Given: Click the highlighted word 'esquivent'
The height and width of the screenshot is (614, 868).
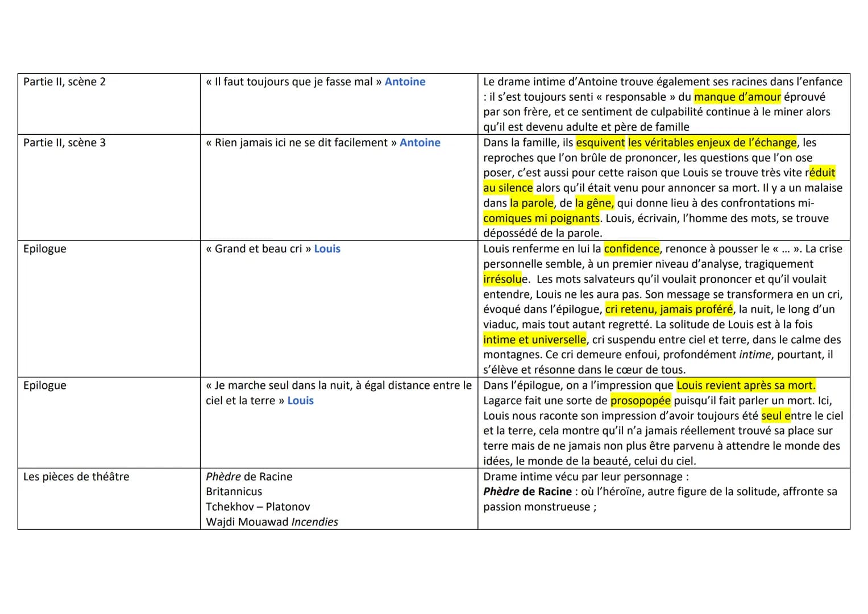Looking at the screenshot, I should pyautogui.click(x=600, y=143).
